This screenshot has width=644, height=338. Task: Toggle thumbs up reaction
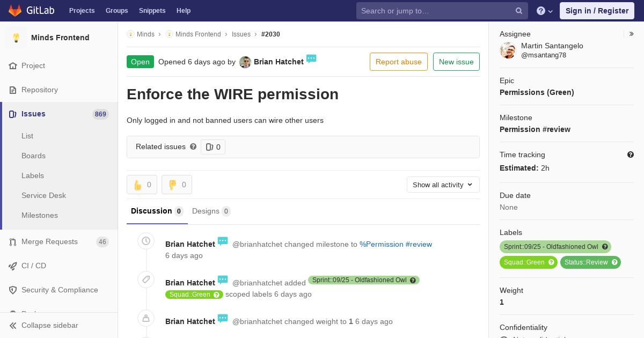(142, 185)
